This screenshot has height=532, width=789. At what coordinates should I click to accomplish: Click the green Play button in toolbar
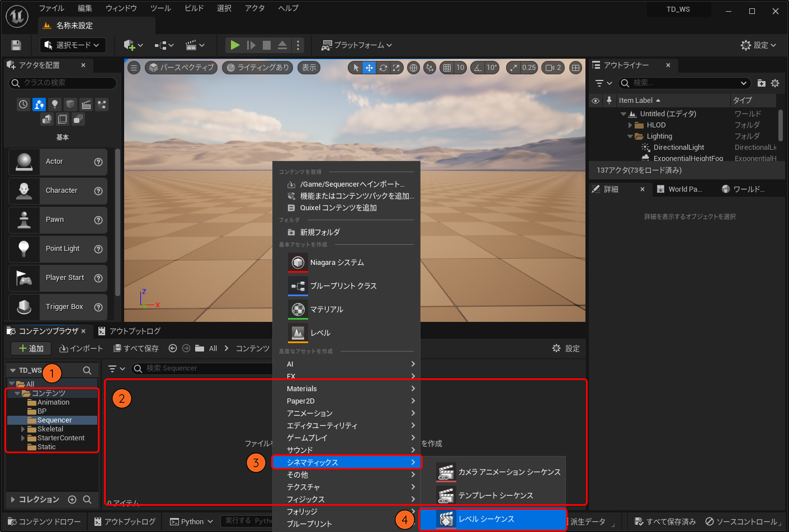[235, 45]
